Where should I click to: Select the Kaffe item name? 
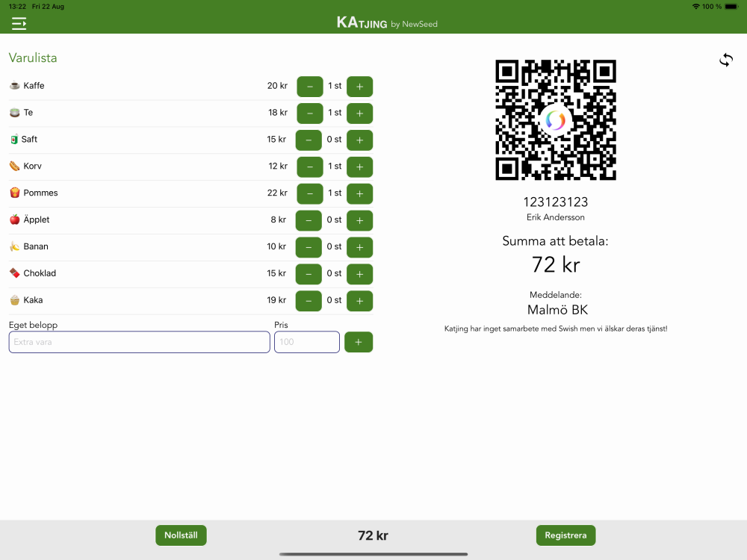34,86
